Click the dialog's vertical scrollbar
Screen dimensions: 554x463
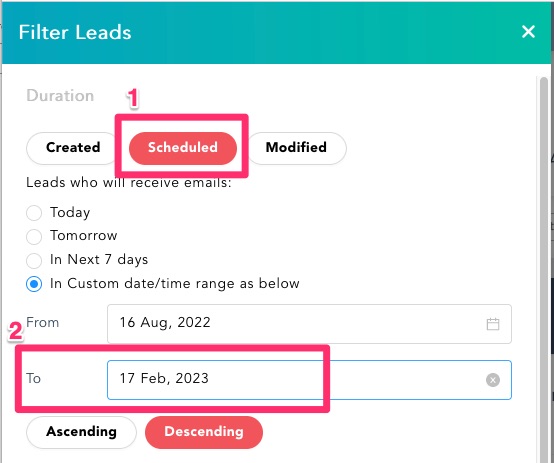544,269
